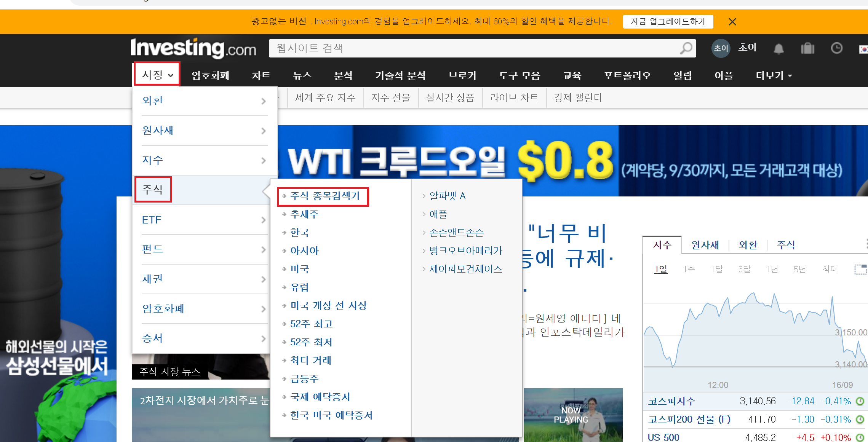Viewport: 868px width, 442px height.
Task: Click 알파벳 A link
Action: [x=448, y=196]
